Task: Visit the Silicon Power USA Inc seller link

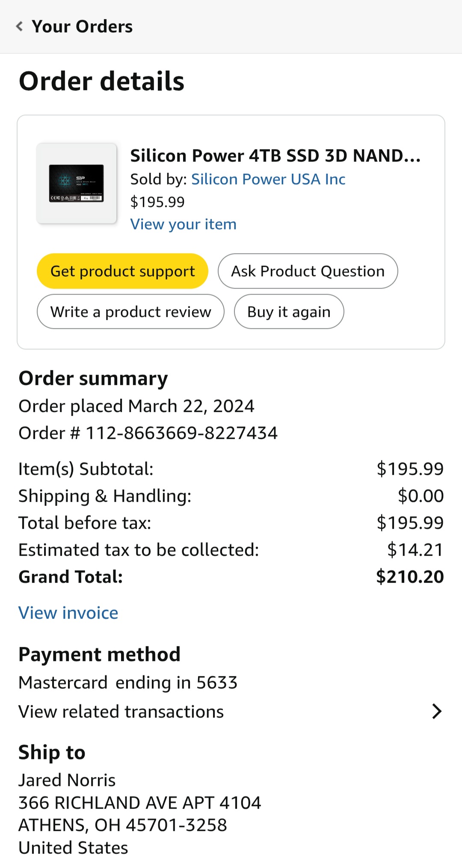Action: coord(268,179)
